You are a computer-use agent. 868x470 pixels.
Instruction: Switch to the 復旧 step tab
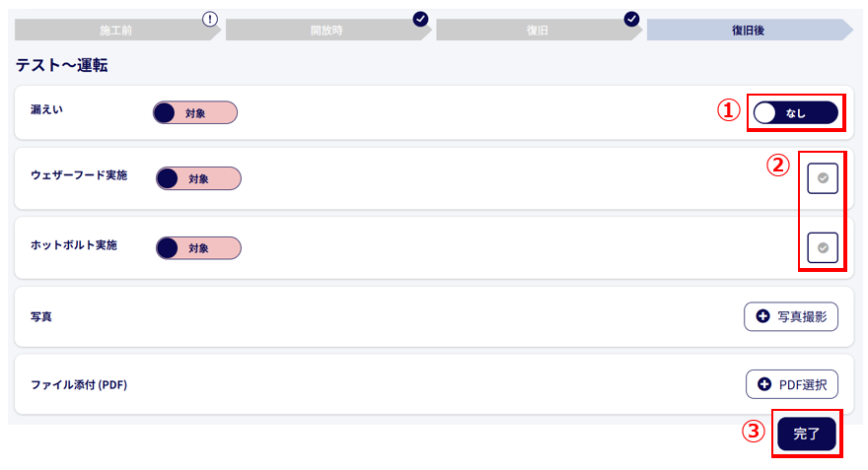[x=539, y=30]
